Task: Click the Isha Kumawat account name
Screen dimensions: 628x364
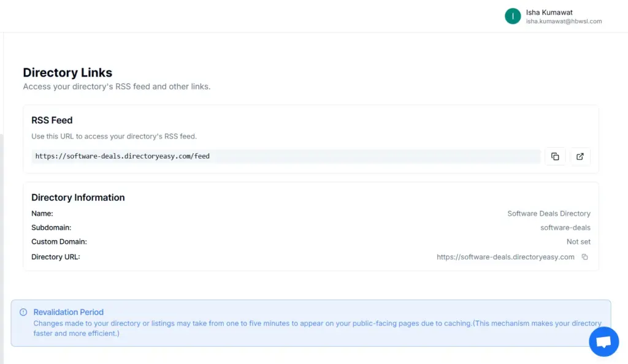Action: click(x=549, y=12)
